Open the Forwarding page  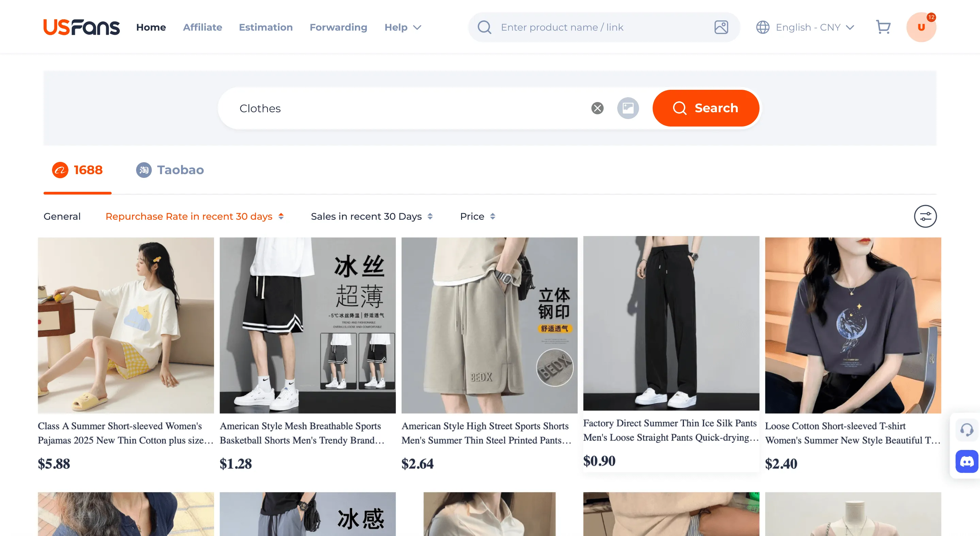[338, 27]
